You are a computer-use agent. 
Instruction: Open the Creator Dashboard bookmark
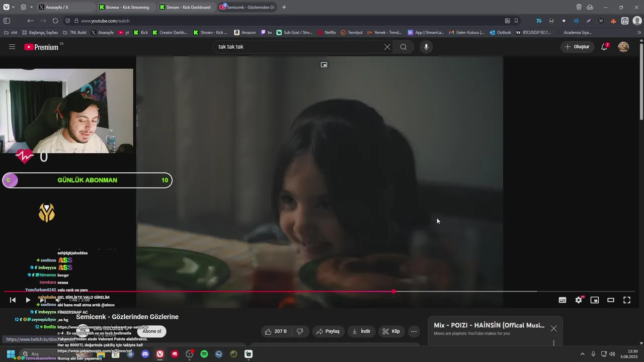click(x=170, y=32)
